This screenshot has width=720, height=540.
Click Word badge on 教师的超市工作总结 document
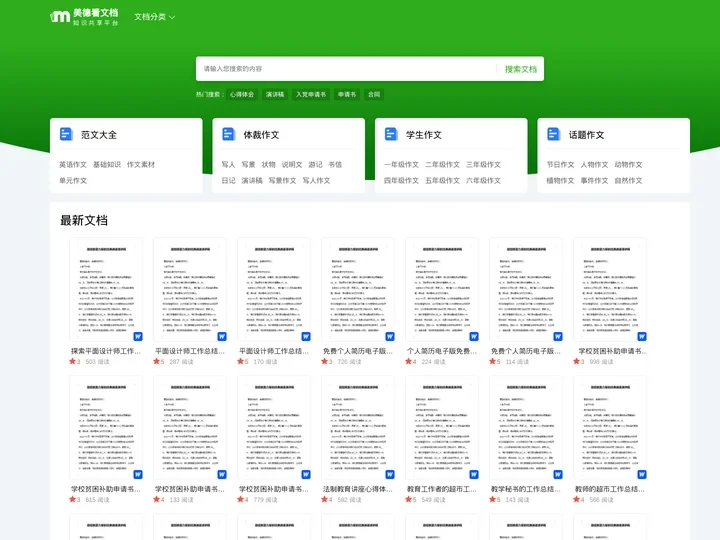(642, 474)
